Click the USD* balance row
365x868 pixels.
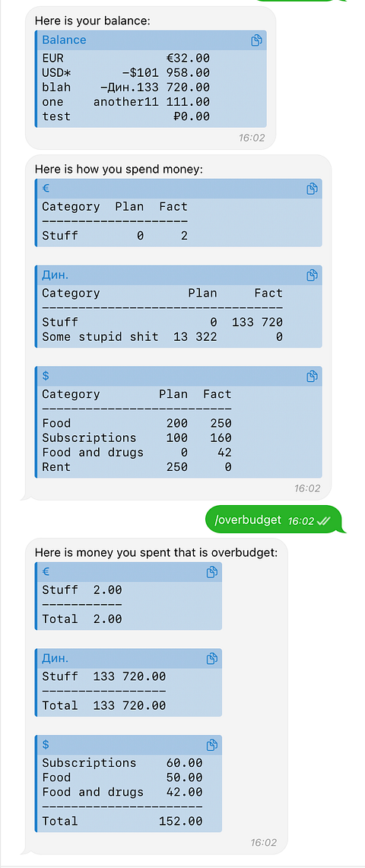126,72
